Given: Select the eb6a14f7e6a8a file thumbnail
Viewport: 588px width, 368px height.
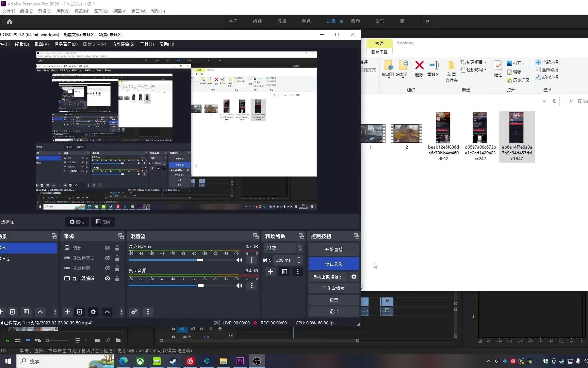Looking at the screenshot, I should click(x=517, y=136).
